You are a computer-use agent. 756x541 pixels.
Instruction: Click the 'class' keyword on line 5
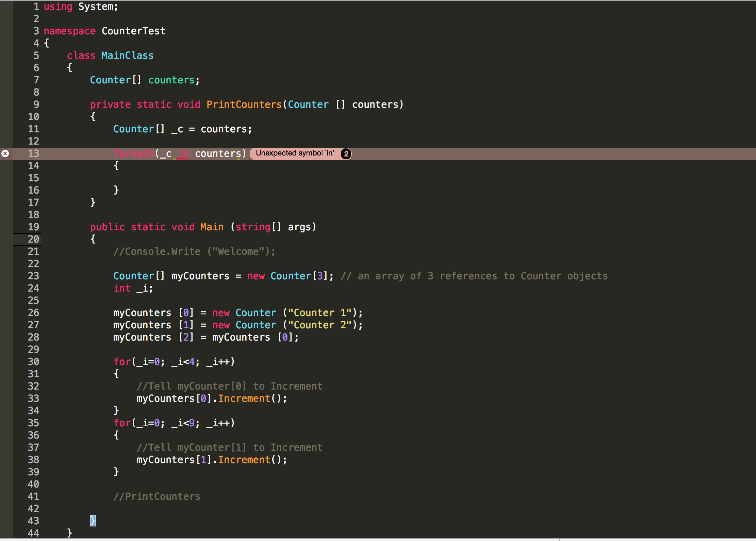81,55
